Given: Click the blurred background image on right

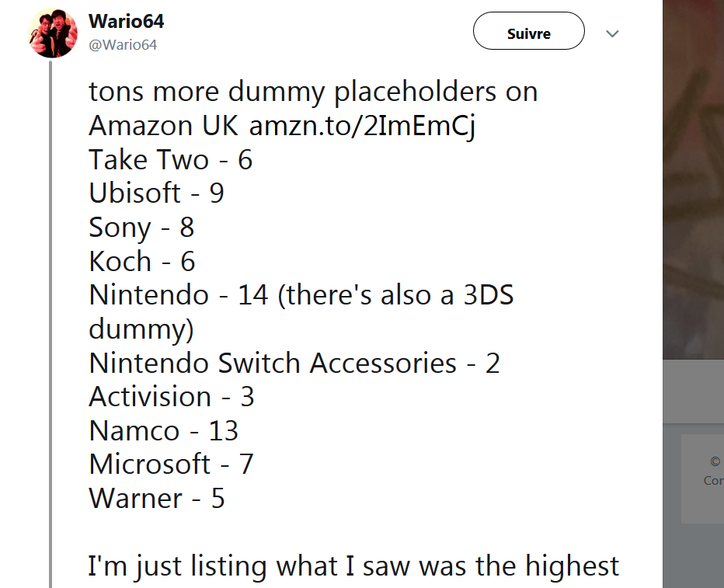Looking at the screenshot, I should pyautogui.click(x=693, y=179).
